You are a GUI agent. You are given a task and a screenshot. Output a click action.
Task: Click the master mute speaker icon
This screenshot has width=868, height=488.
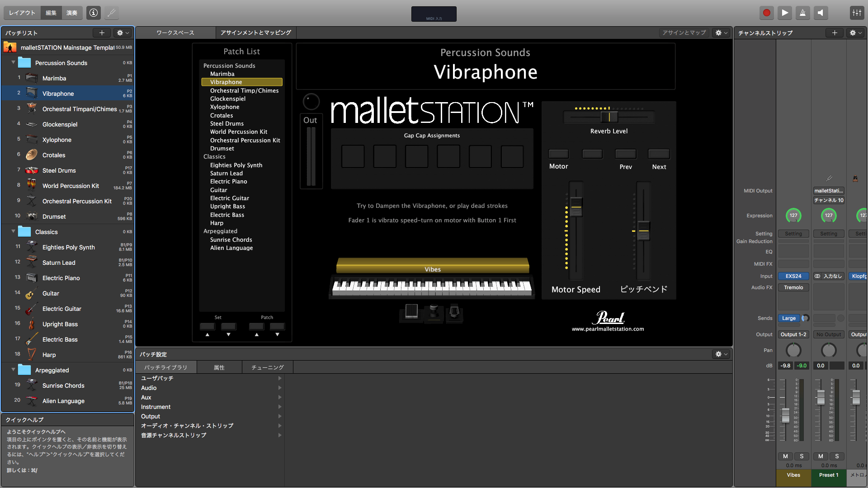tap(821, 13)
